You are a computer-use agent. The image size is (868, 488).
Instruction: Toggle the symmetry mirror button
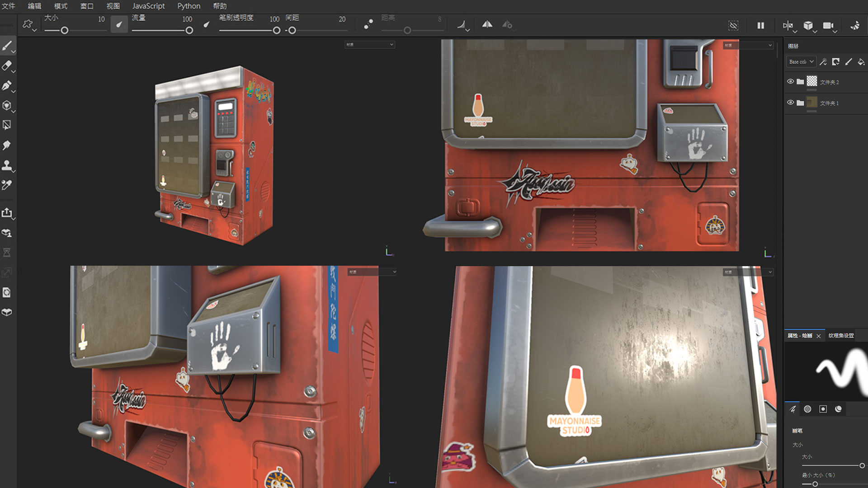[487, 25]
